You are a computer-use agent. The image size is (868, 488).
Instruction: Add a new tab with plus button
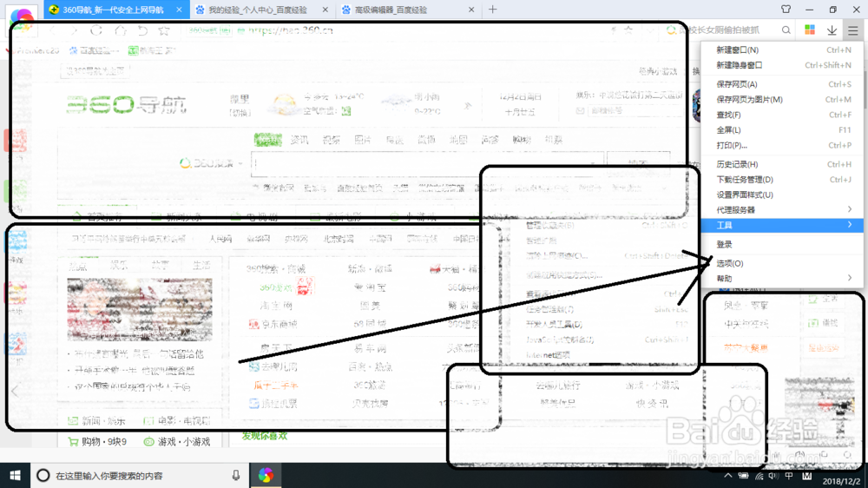493,10
